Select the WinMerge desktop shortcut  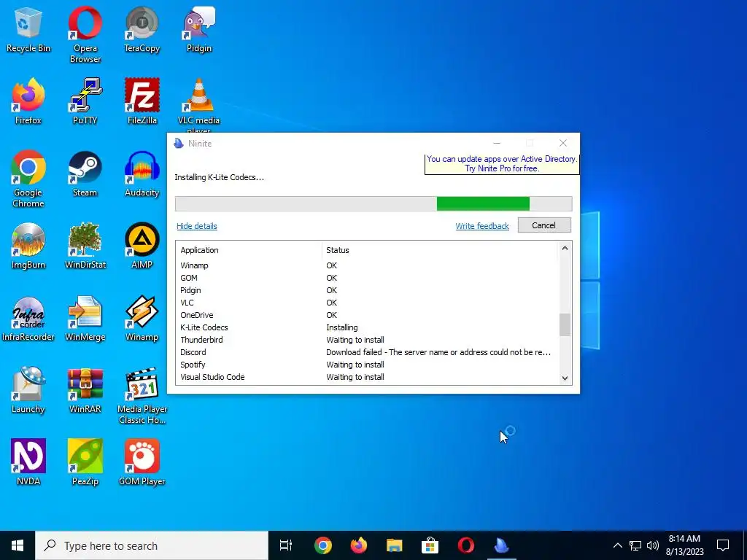[85, 319]
